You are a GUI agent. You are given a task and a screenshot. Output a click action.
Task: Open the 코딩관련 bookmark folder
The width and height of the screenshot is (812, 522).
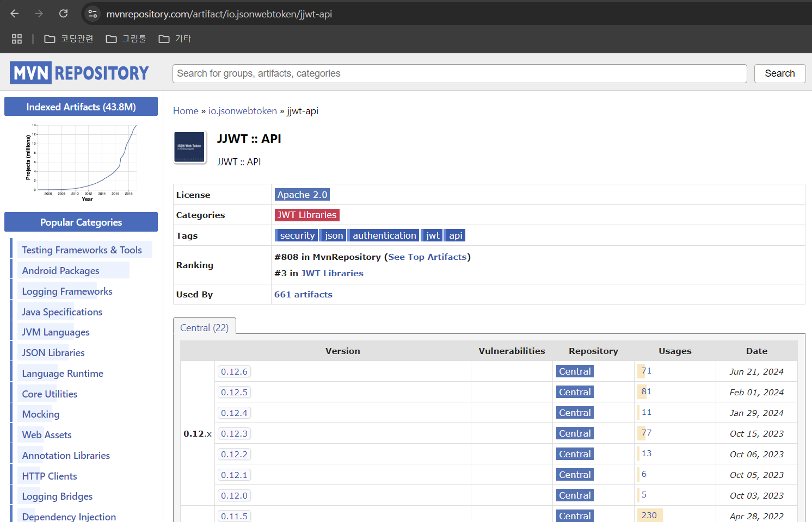point(69,39)
